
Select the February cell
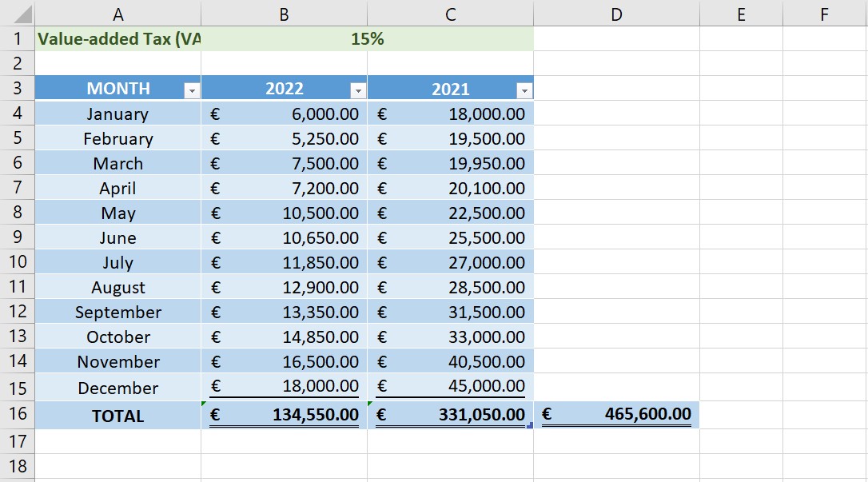pos(118,137)
